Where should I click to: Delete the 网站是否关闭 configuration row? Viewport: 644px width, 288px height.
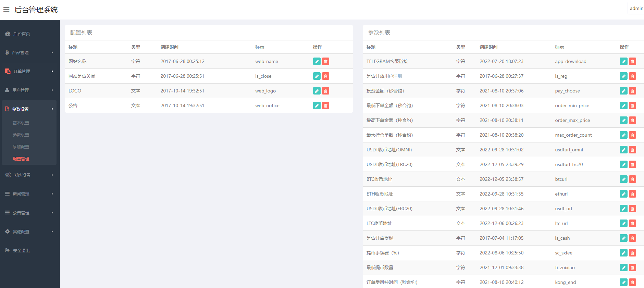tap(326, 76)
